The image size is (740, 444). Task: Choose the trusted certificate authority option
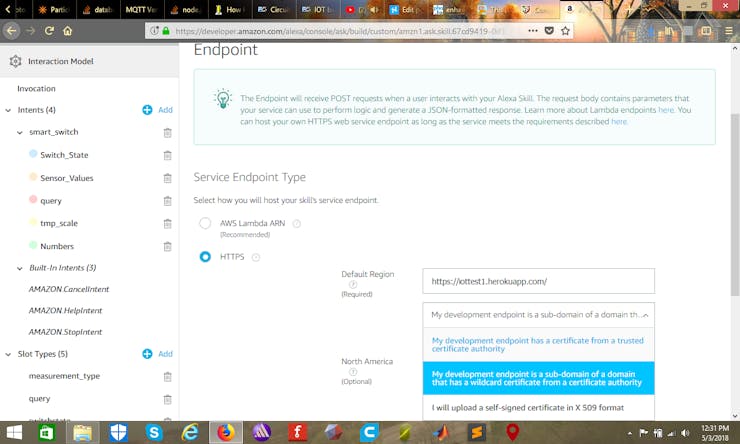538,345
